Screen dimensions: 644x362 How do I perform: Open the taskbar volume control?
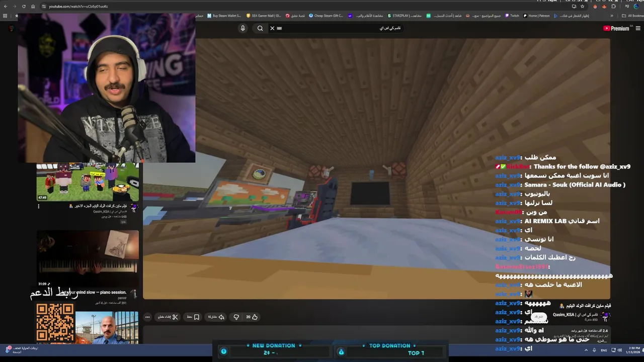pos(619,350)
